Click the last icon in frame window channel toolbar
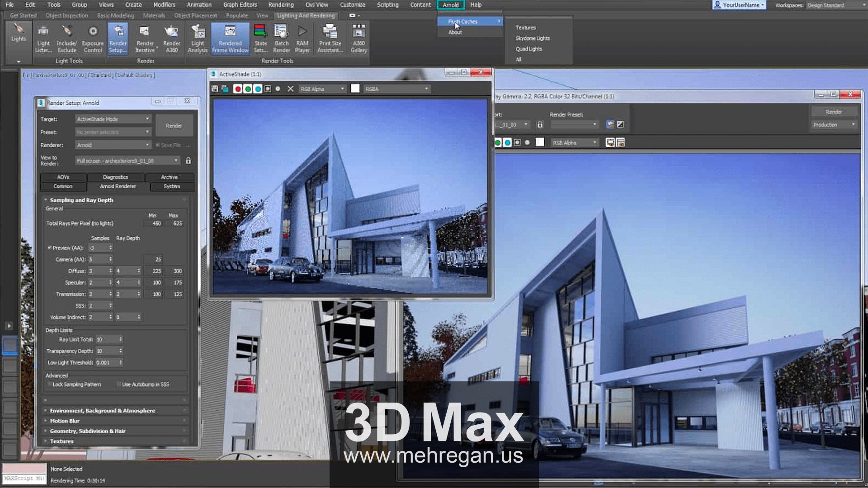This screenshot has width=868, height=488. (621, 143)
